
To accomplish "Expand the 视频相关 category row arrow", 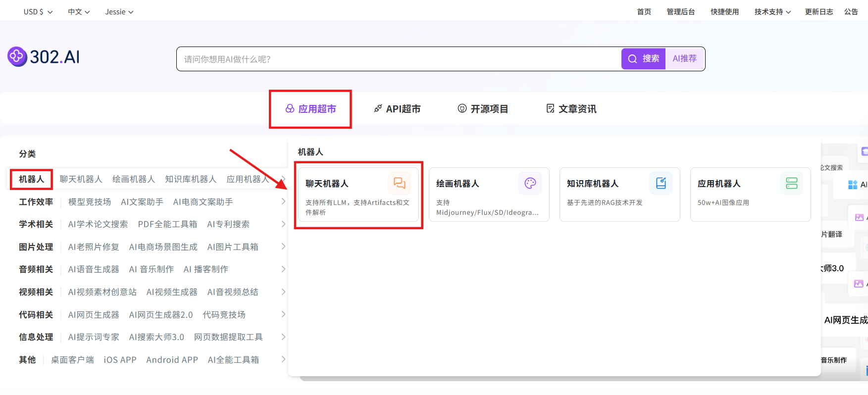I will coord(283,292).
